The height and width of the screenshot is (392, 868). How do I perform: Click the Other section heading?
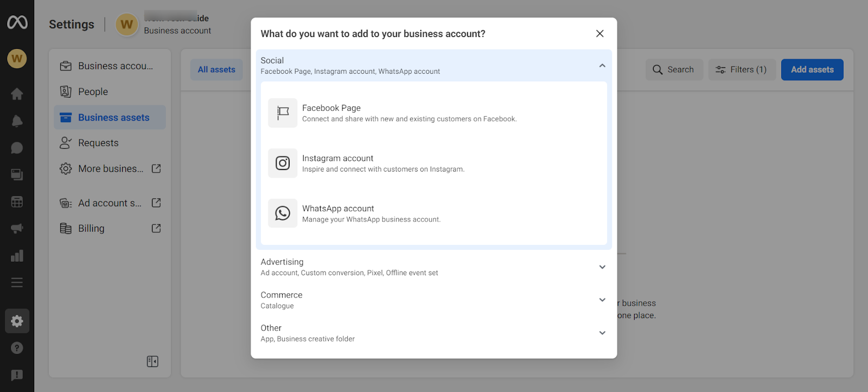(x=271, y=328)
